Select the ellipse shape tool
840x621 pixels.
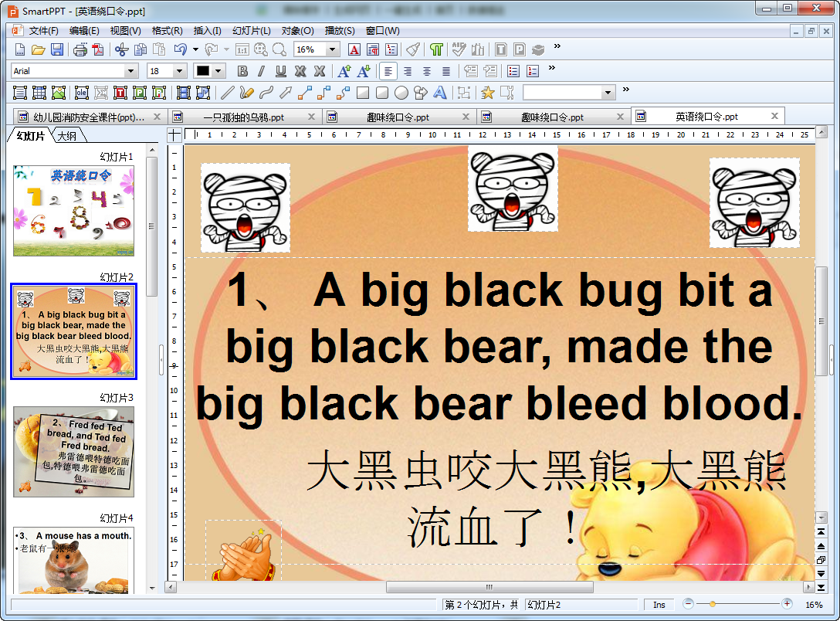click(401, 93)
